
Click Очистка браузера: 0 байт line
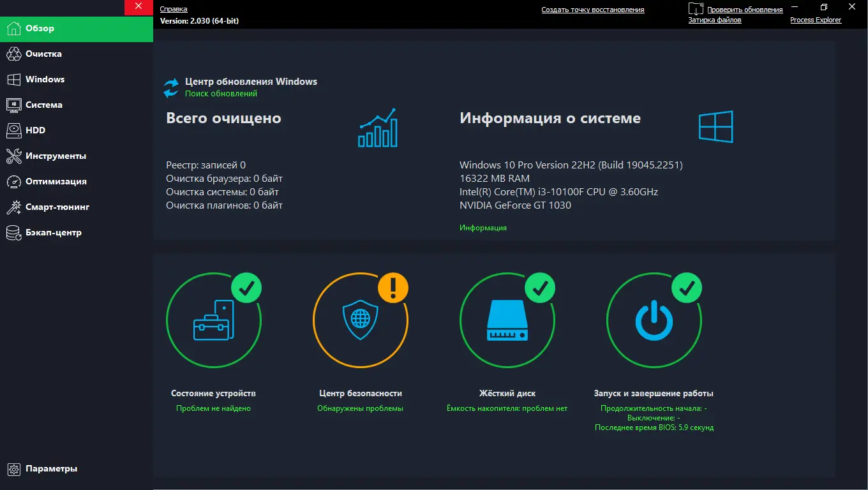tap(224, 179)
